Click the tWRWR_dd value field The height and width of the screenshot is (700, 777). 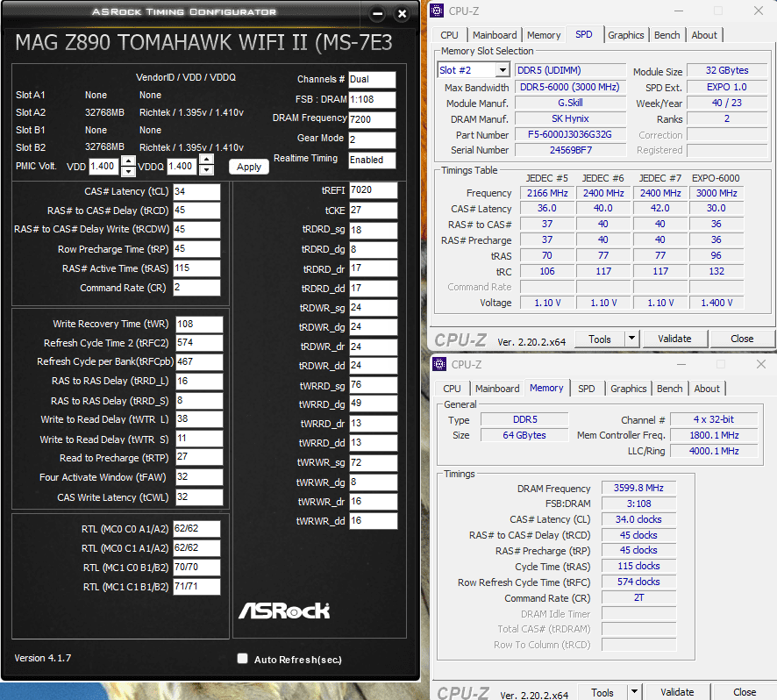(373, 521)
